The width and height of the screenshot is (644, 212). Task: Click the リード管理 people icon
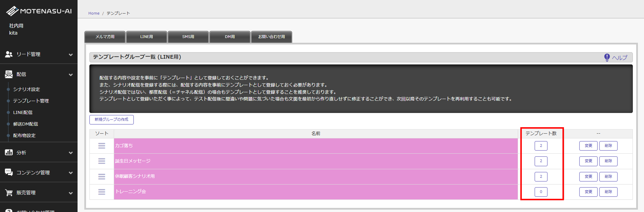[x=9, y=54]
